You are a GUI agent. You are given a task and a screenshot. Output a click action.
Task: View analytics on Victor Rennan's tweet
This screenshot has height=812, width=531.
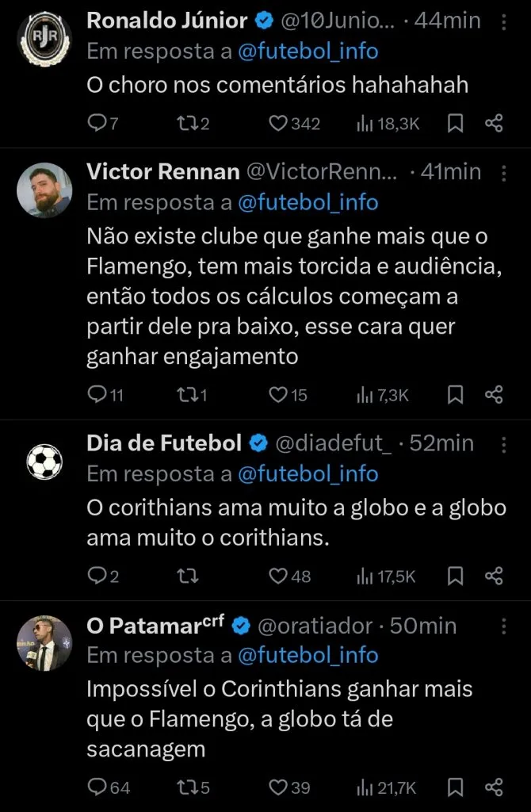click(x=365, y=394)
